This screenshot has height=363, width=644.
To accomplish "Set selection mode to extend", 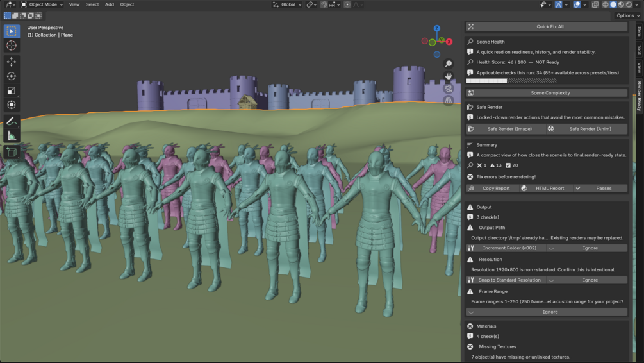I will click(15, 15).
